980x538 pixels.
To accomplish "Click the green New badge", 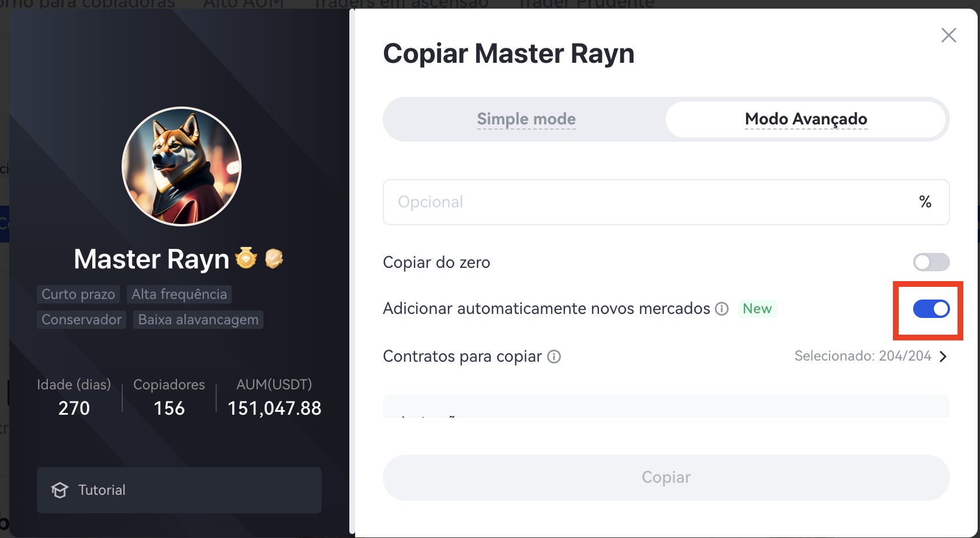I will [757, 309].
